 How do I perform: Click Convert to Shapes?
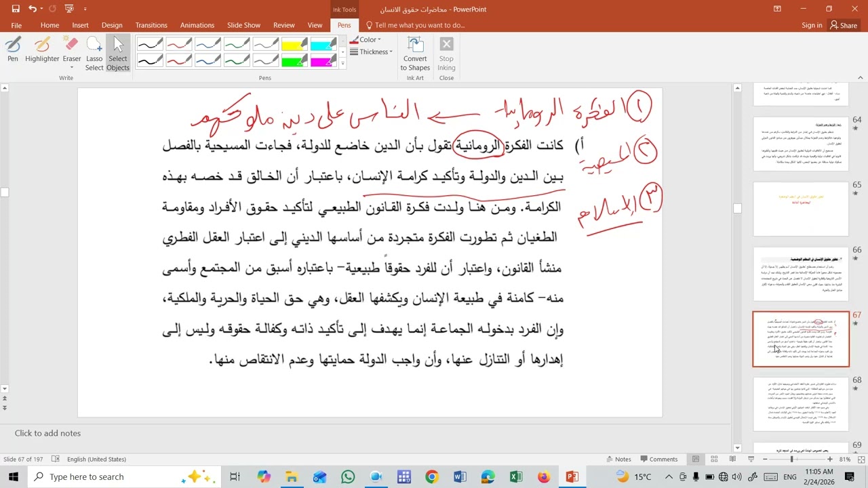point(415,54)
